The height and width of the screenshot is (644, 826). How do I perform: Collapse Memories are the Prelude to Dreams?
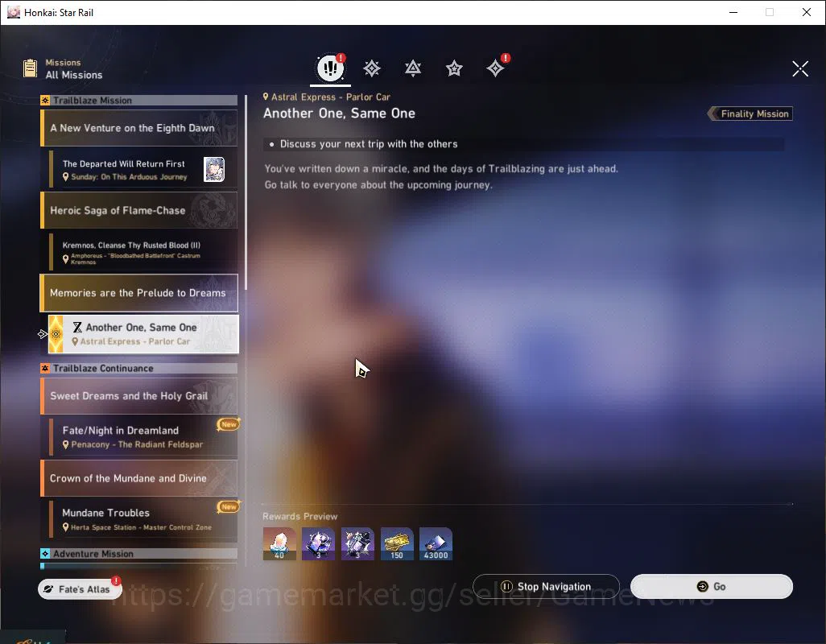pos(139,293)
